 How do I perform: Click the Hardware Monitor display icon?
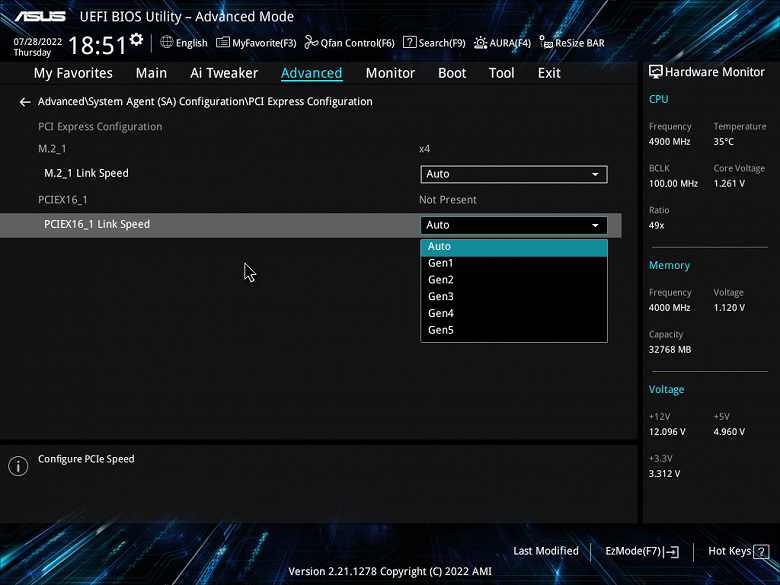[655, 72]
